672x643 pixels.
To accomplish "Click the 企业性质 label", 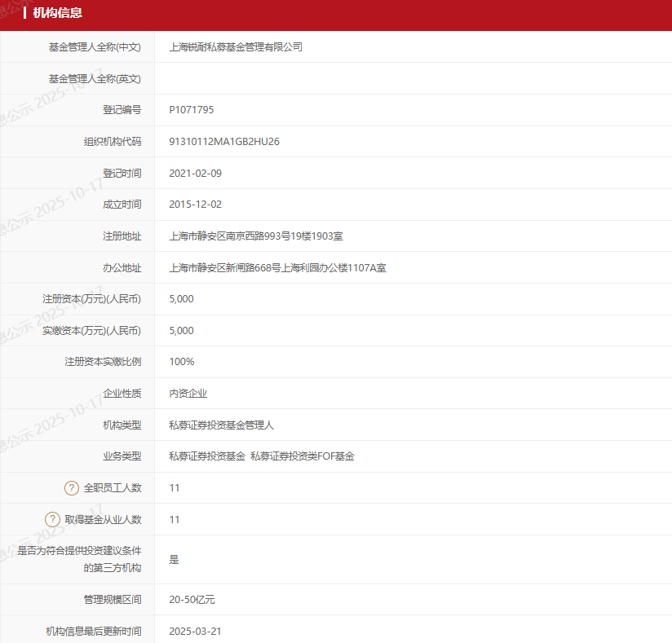I will point(122,394).
